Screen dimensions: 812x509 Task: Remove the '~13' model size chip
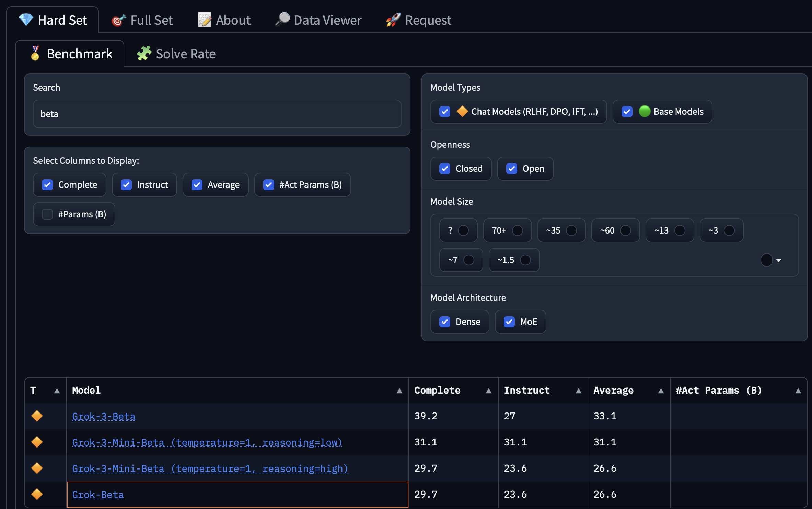click(680, 230)
